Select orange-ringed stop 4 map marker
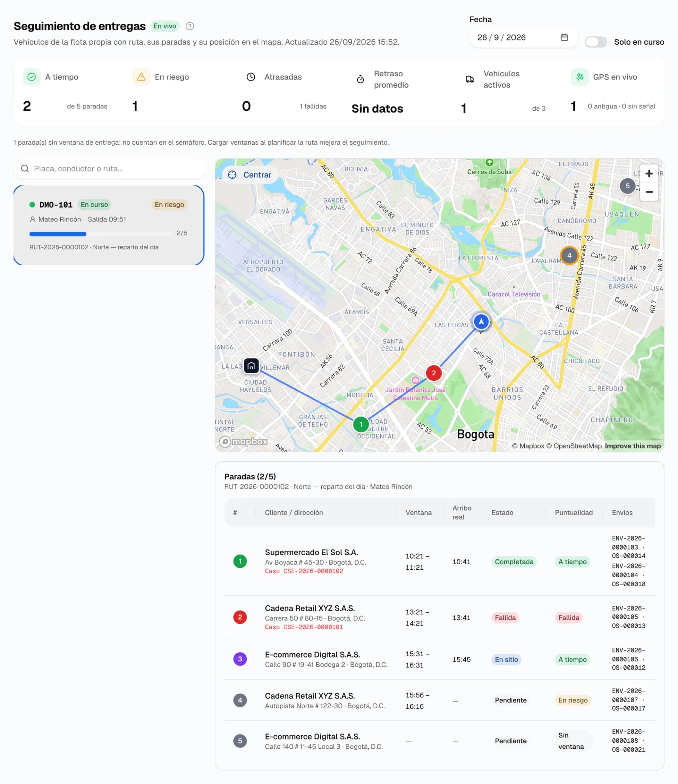This screenshot has height=784, width=678. 569,255
